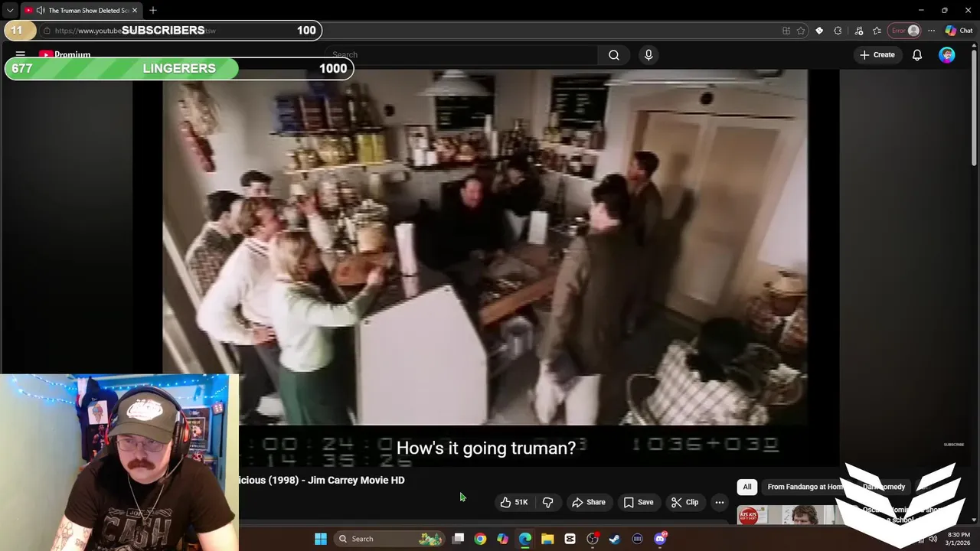Open the YouTube notifications bell

tap(917, 55)
